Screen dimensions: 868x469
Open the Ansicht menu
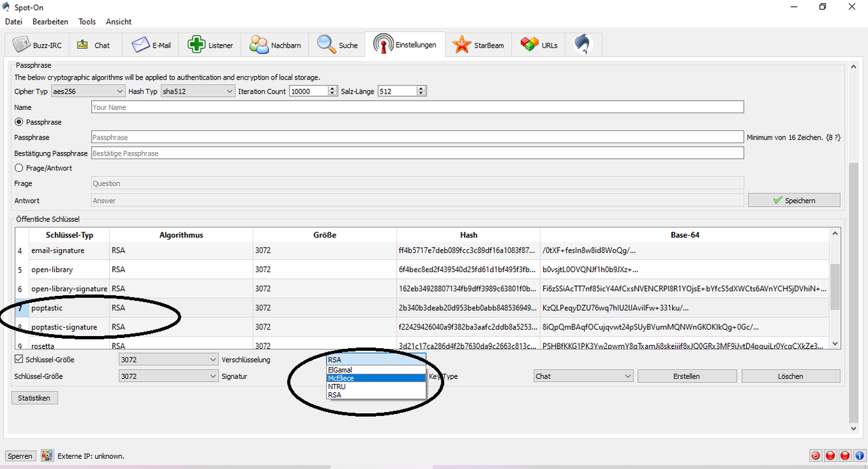(119, 22)
